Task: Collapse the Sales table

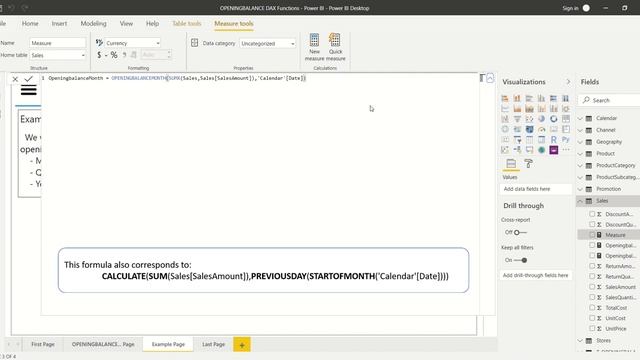Action: point(580,201)
